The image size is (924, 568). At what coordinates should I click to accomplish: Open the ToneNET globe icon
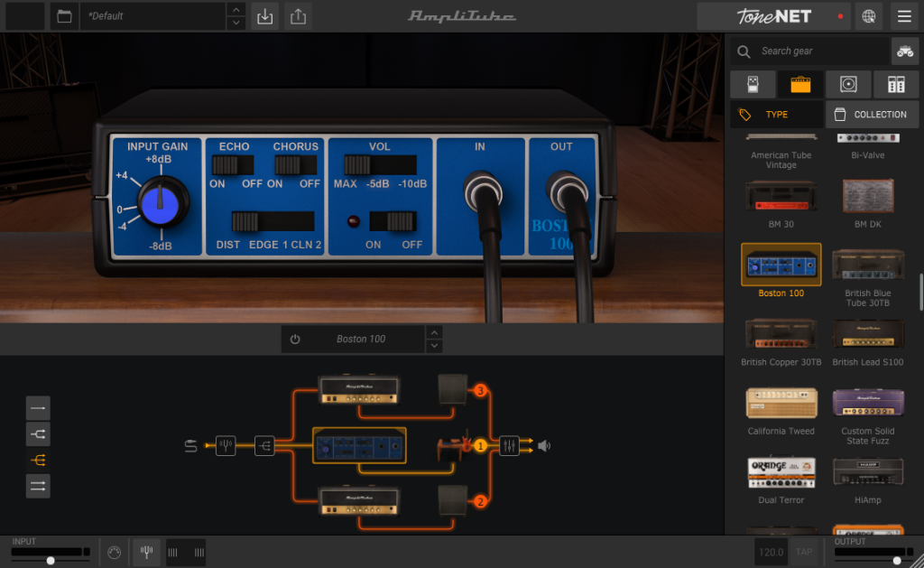tap(869, 16)
